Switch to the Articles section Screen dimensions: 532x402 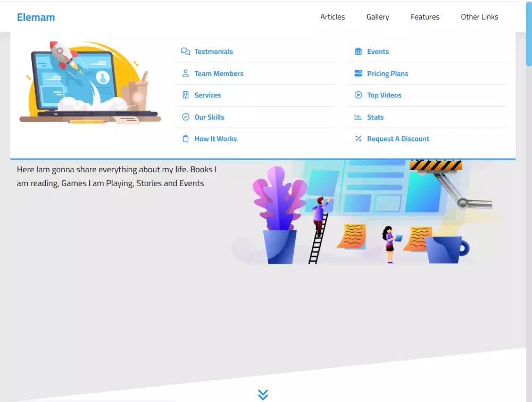tap(332, 16)
